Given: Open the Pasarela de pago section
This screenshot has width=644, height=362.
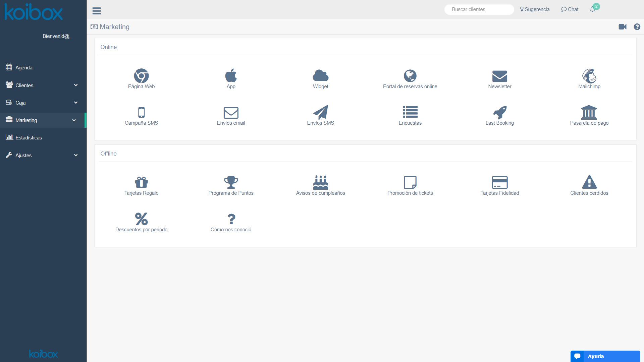Looking at the screenshot, I should (x=589, y=115).
